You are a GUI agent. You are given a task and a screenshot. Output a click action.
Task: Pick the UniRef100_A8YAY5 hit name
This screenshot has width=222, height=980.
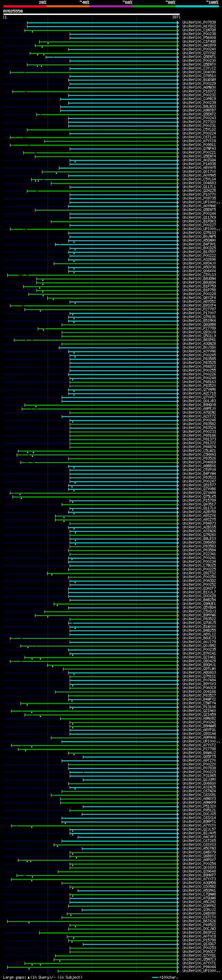pyautogui.click(x=199, y=168)
